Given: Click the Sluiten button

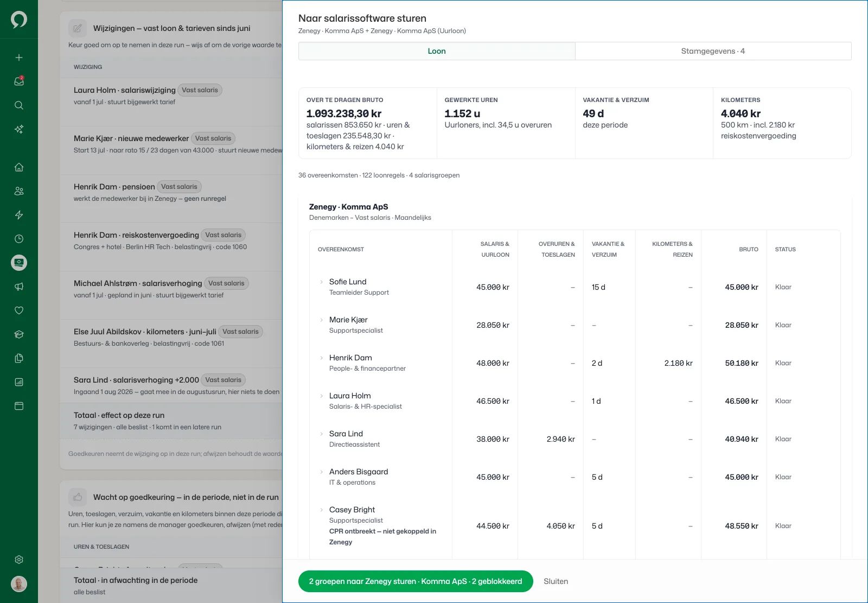Looking at the screenshot, I should tap(556, 581).
